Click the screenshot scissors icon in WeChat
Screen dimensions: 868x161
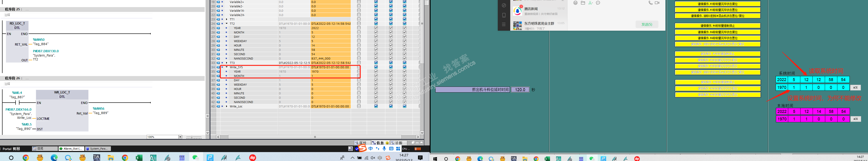[x=590, y=3]
